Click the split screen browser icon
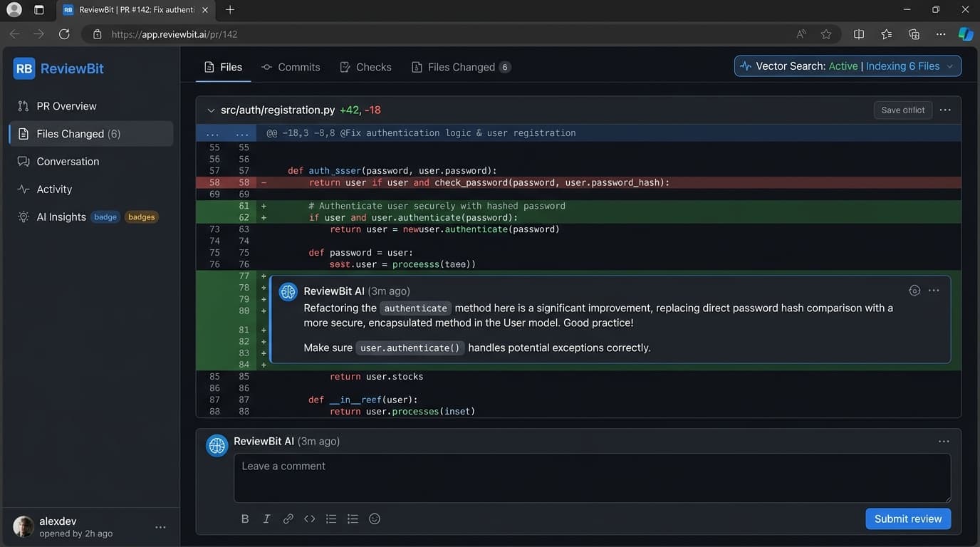Image resolution: width=980 pixels, height=547 pixels. click(x=859, y=34)
